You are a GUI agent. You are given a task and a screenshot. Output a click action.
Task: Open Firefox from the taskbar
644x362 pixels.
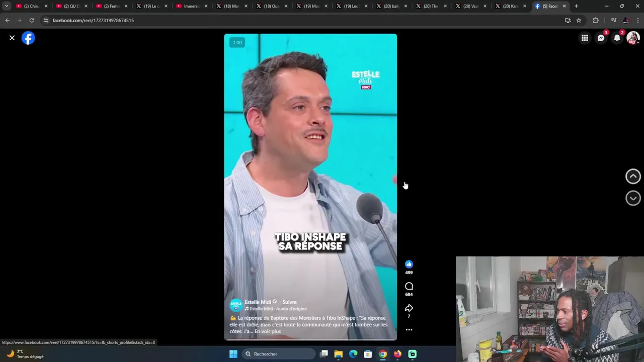397,354
